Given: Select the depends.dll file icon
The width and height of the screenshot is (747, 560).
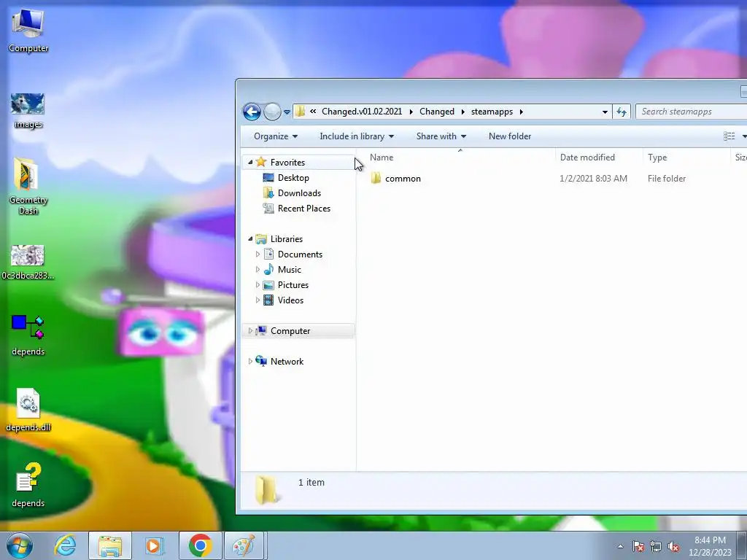Looking at the screenshot, I should [x=28, y=411].
